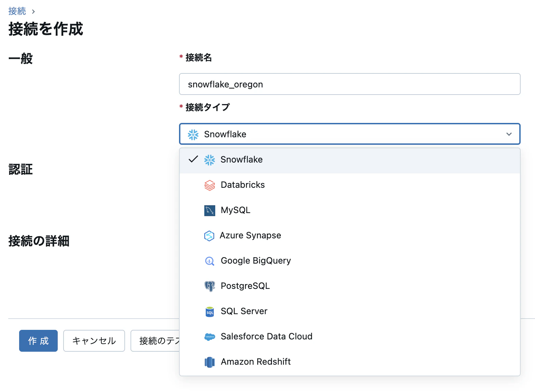
Task: Click the checkmark beside Snowflake option
Action: click(193, 159)
